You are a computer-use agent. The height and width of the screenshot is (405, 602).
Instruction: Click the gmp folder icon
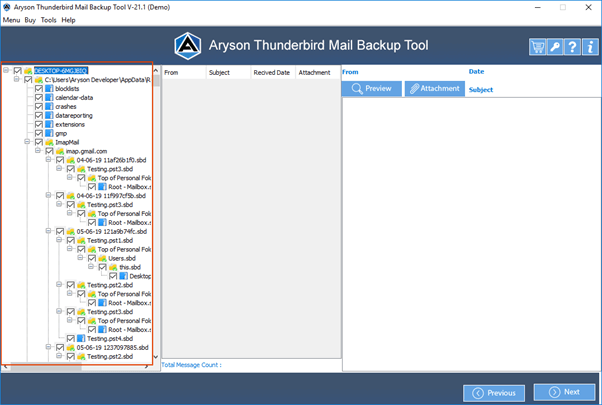49,133
